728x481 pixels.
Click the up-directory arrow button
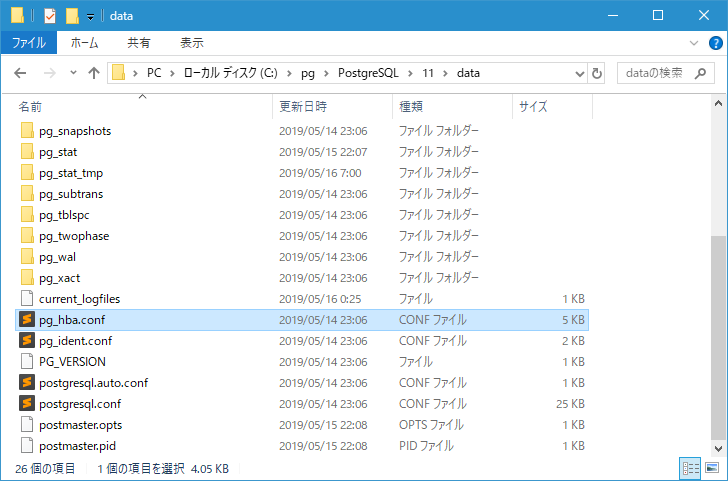(94, 73)
